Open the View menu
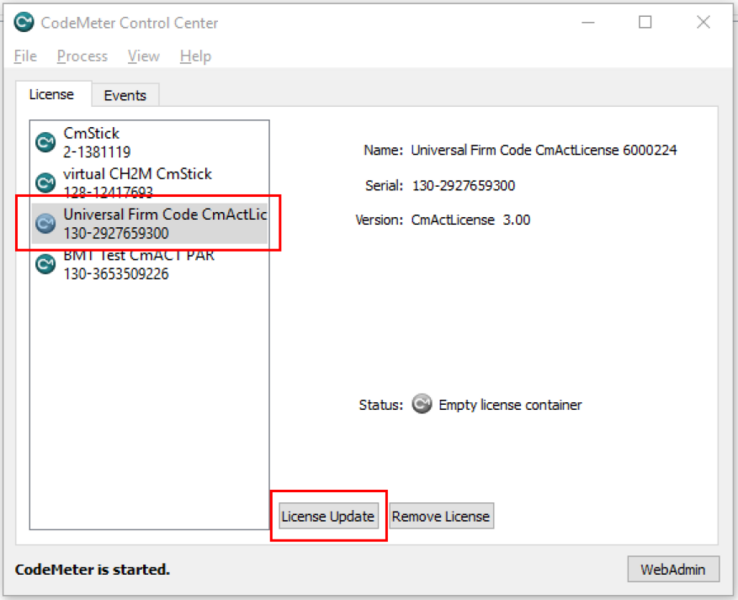Image resolution: width=738 pixels, height=600 pixels. click(143, 56)
